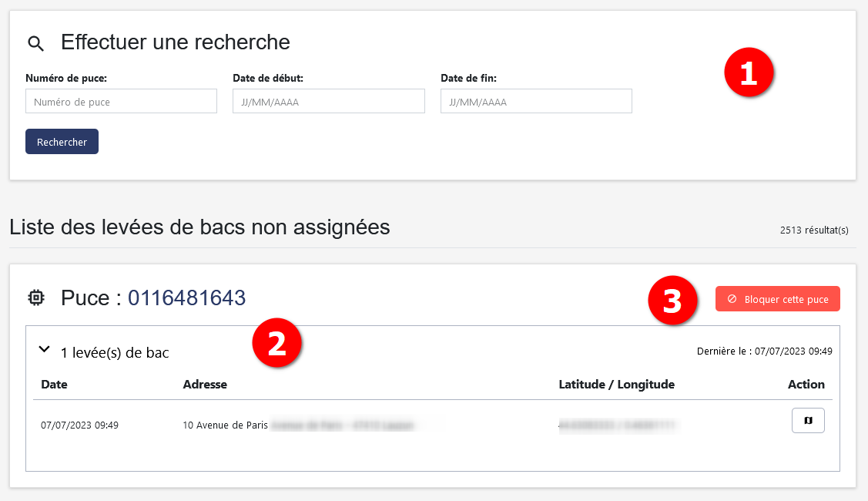Click the 2513 résultat(s) counter

[815, 229]
